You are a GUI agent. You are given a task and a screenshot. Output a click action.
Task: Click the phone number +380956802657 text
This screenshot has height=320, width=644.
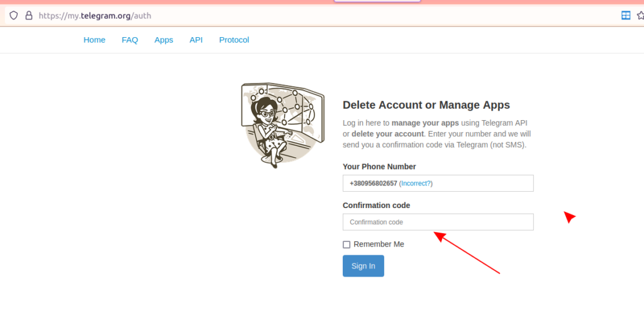click(374, 183)
